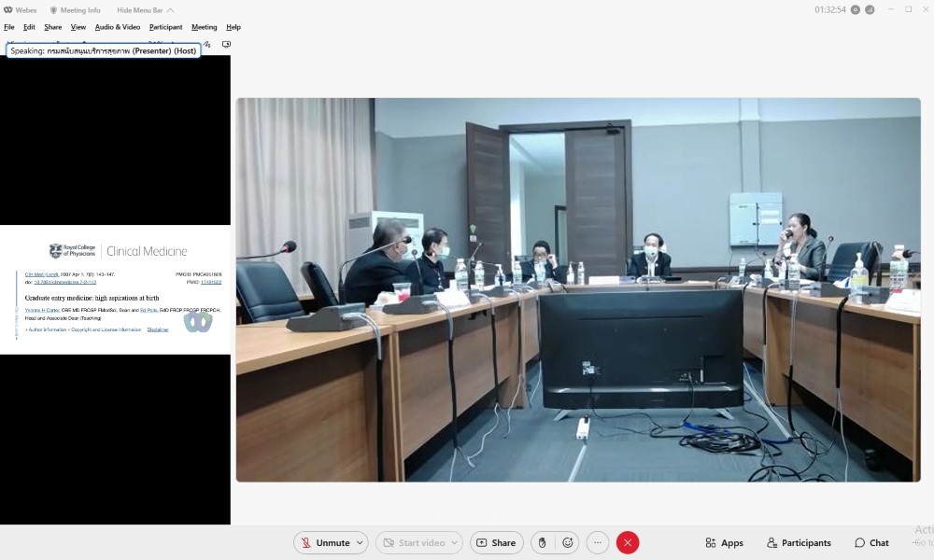Open the Participant menu
Screen dimensions: 934x560
165,27
